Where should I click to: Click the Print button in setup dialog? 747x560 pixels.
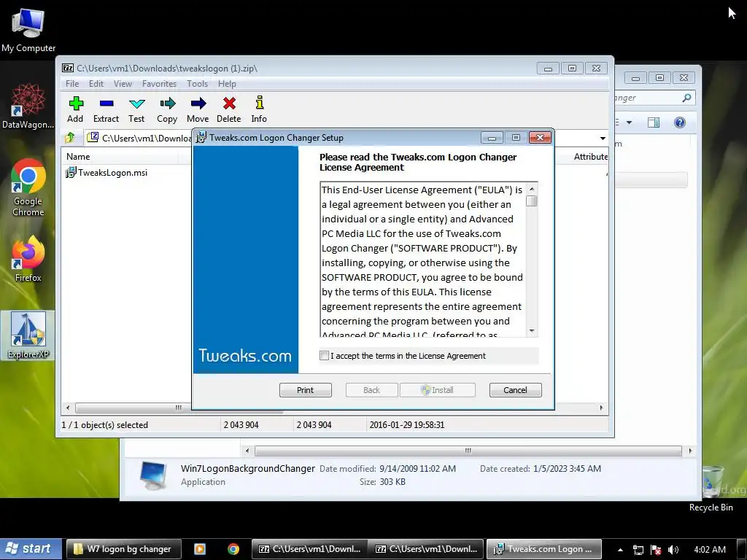tap(306, 390)
